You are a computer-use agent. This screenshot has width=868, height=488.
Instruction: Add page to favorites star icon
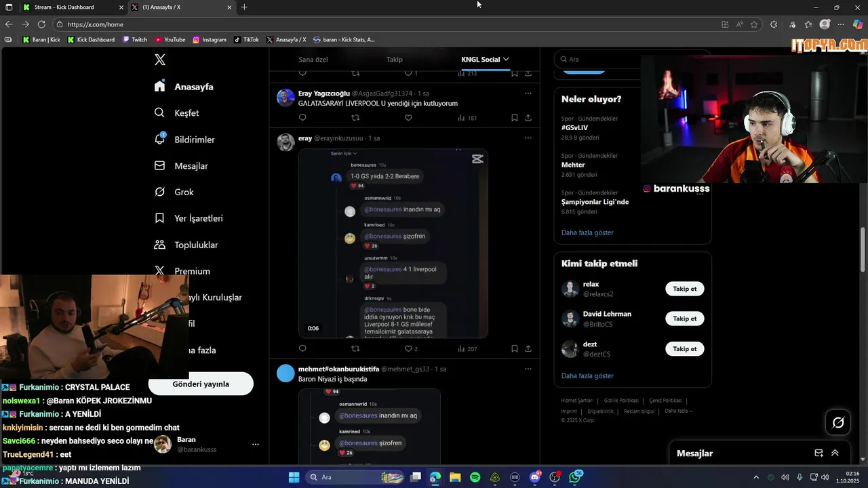click(x=754, y=24)
